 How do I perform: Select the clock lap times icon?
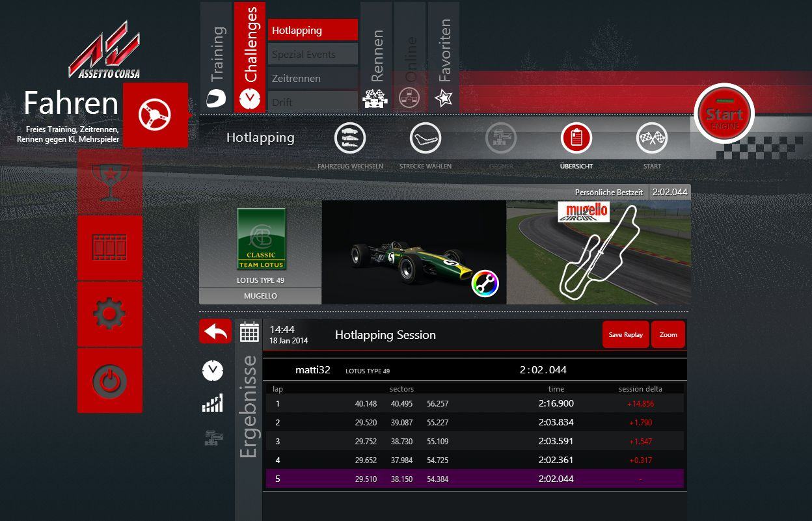(x=213, y=371)
